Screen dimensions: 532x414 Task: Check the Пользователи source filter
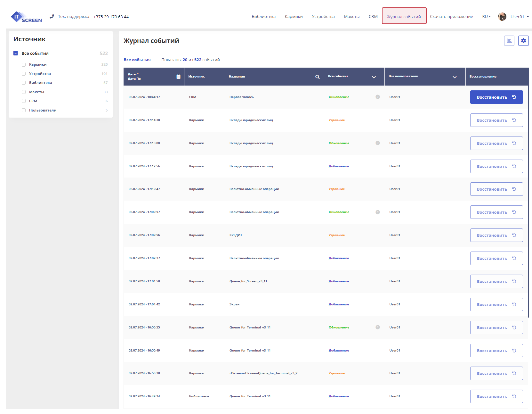tap(24, 110)
